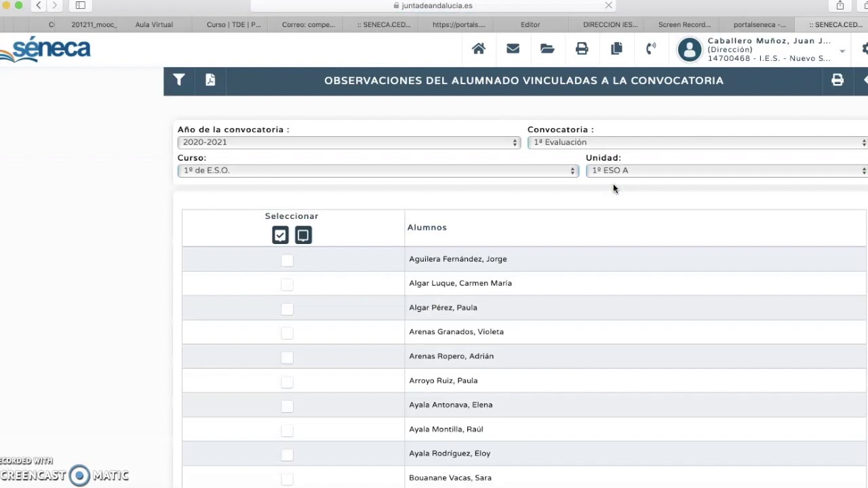
Task: Print observations with title bar printer icon
Action: (837, 80)
